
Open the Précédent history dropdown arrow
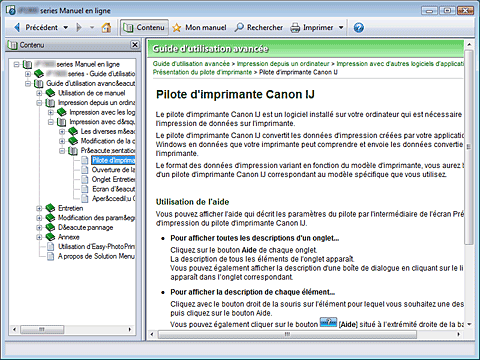pos(66,28)
